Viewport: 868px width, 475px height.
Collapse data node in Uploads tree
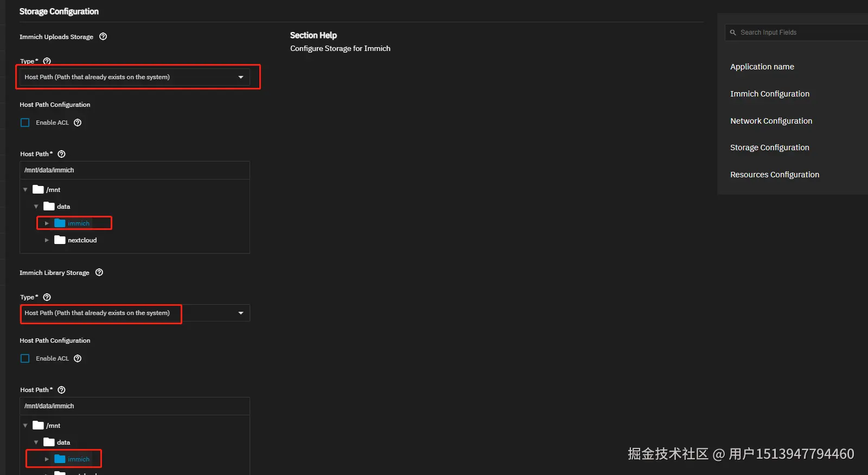click(36, 207)
